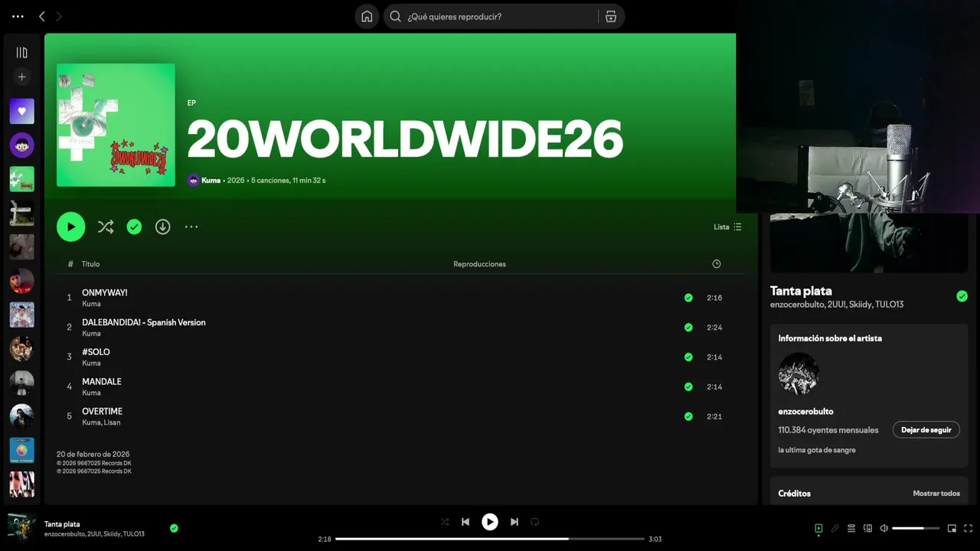The image size is (980, 551).
Task: Go back with the left arrow
Action: pos(42,16)
